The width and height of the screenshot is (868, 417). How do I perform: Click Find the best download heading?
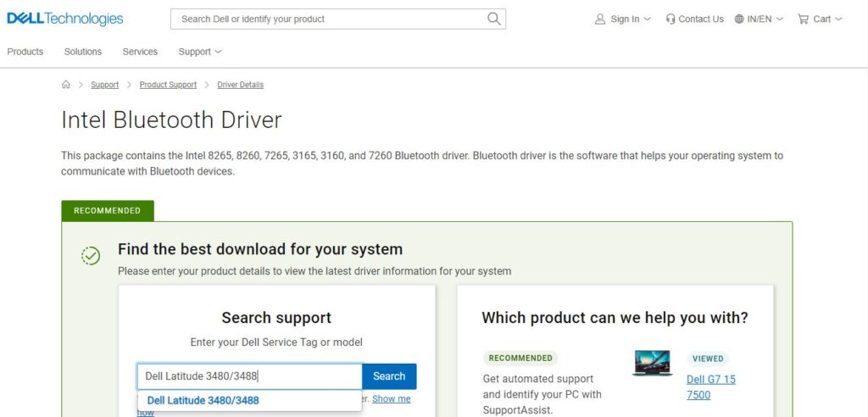pos(260,249)
